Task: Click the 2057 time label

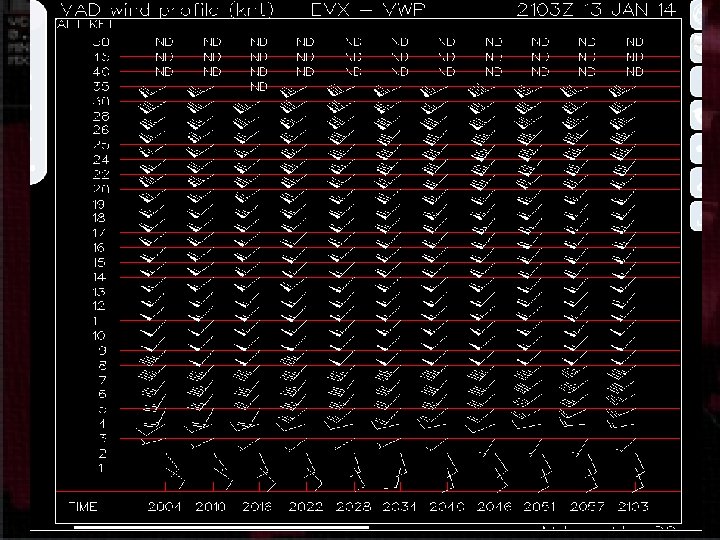Action: pos(587,506)
